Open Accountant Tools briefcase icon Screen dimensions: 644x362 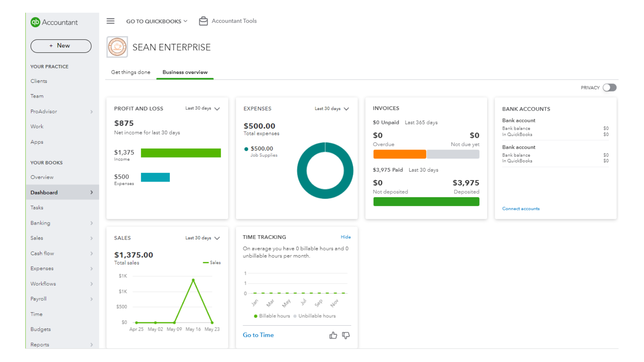tap(203, 21)
